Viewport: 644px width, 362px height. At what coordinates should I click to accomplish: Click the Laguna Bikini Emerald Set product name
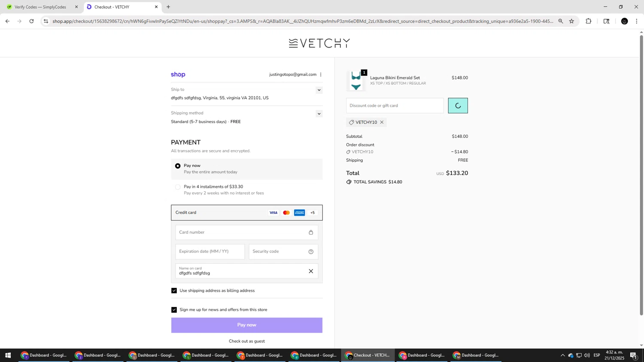tap(395, 78)
